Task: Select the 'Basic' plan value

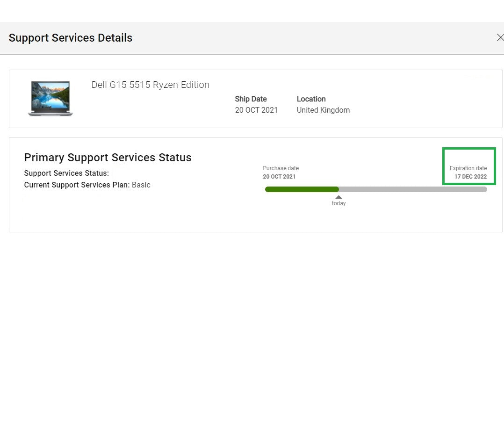Action: click(x=141, y=185)
